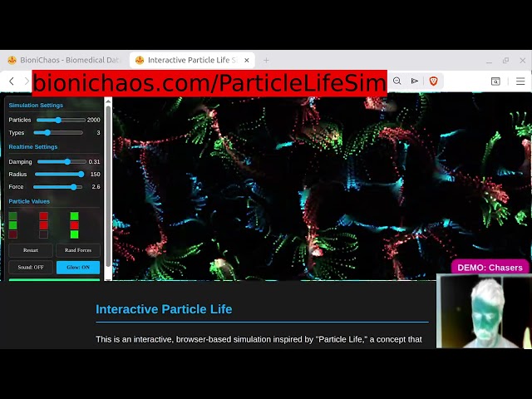Select the Interactive Particle Life tab

pos(192,61)
